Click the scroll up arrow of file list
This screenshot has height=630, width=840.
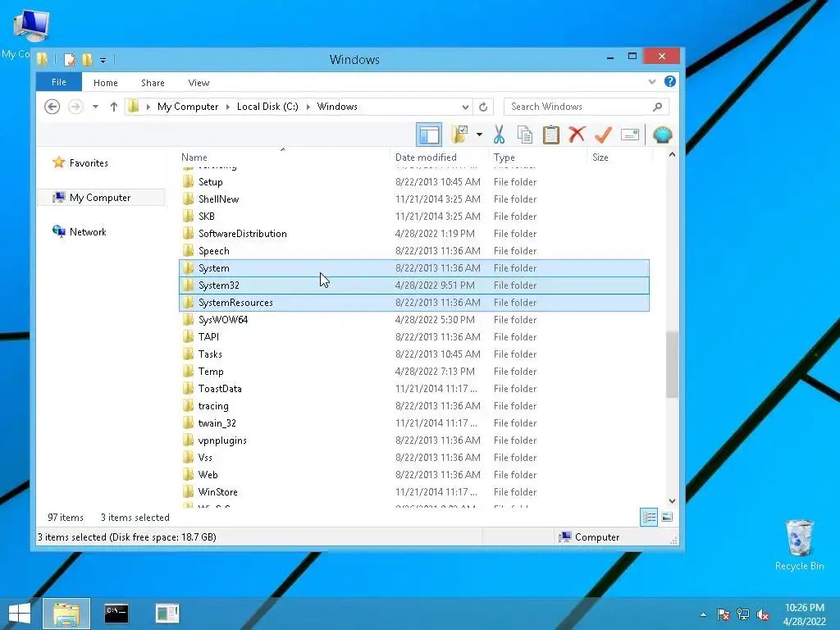673,155
